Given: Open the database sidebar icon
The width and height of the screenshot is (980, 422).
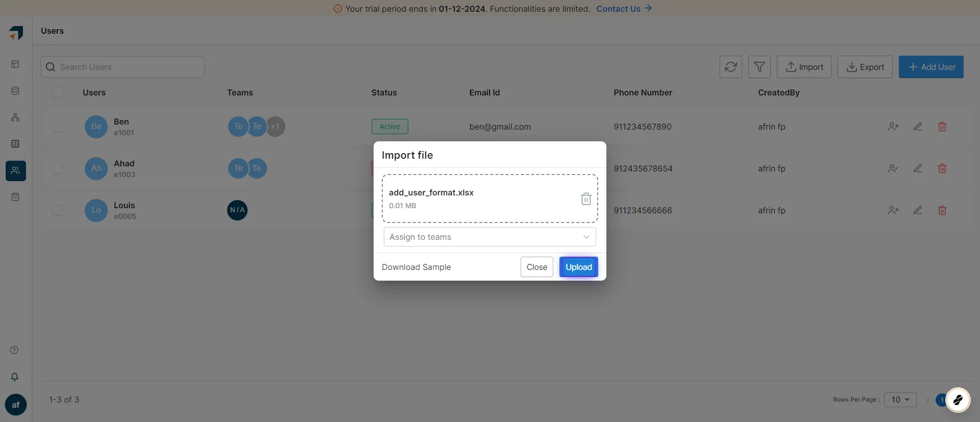Looking at the screenshot, I should coord(15,91).
